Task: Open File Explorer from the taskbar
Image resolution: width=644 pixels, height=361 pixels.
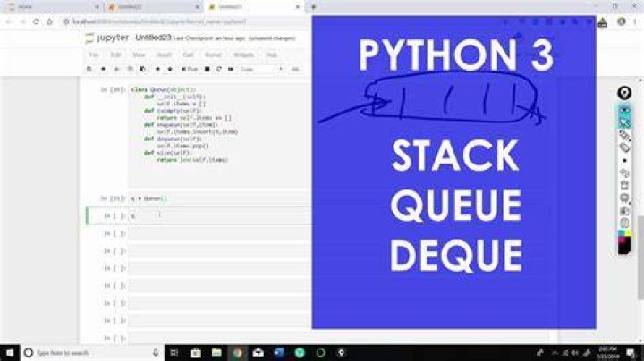Action: [216, 353]
